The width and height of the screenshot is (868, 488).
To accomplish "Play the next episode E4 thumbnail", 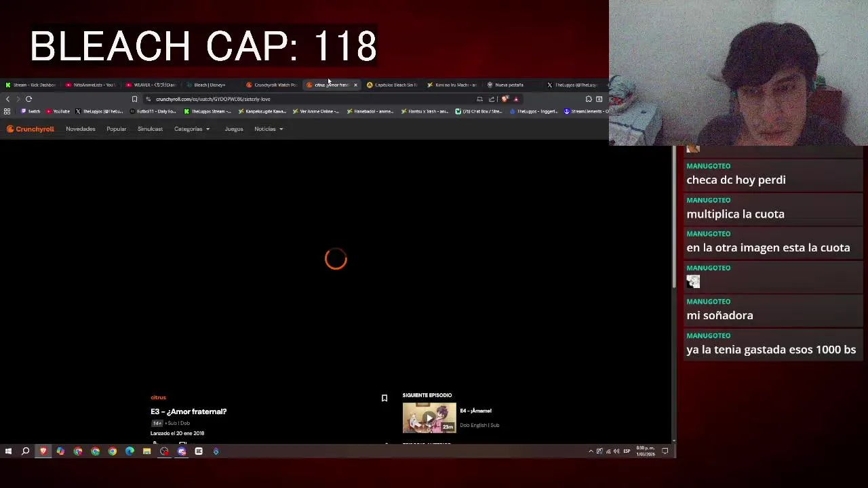I will [x=429, y=418].
